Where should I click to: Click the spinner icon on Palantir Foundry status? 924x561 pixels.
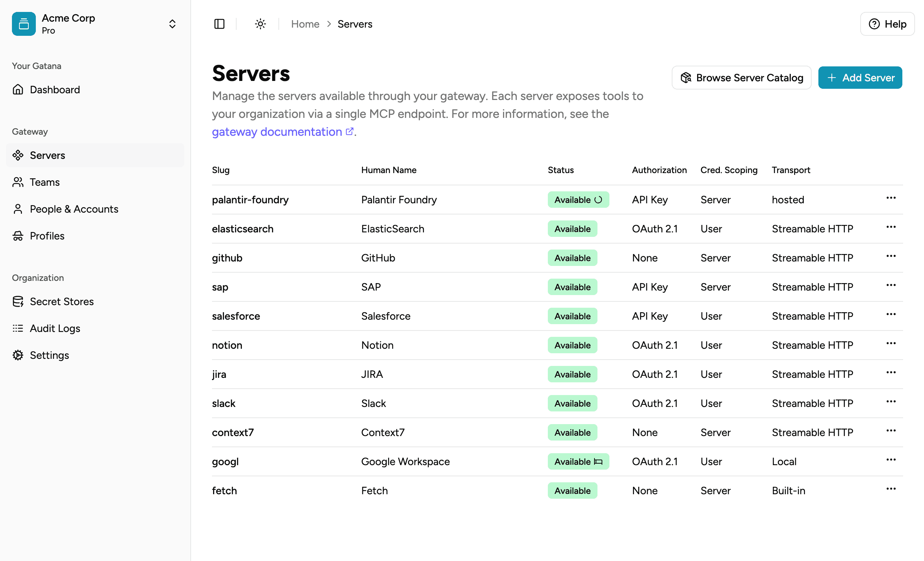coord(598,200)
